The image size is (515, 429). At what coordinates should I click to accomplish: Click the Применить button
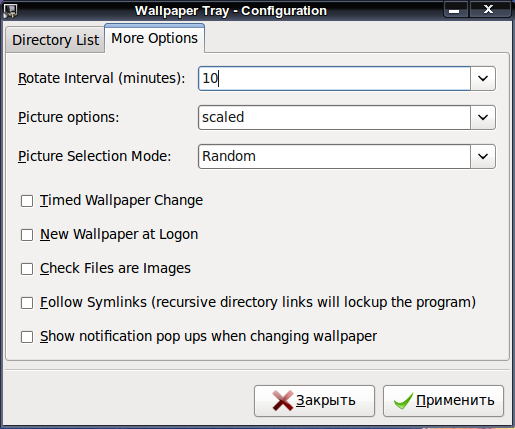point(443,401)
